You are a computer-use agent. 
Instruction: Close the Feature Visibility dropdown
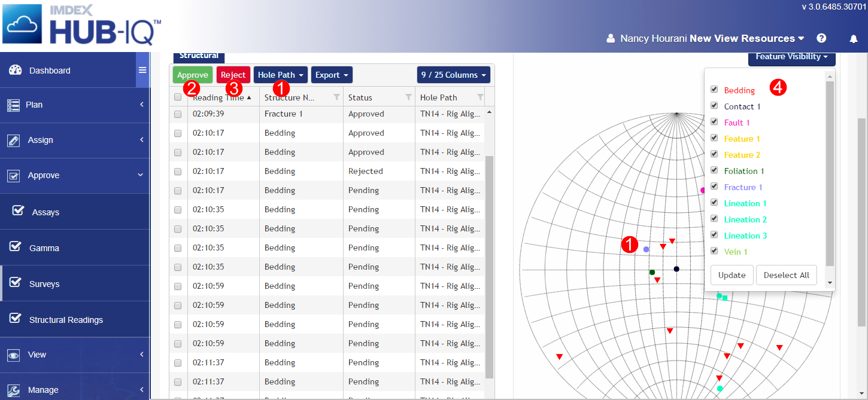[791, 58]
